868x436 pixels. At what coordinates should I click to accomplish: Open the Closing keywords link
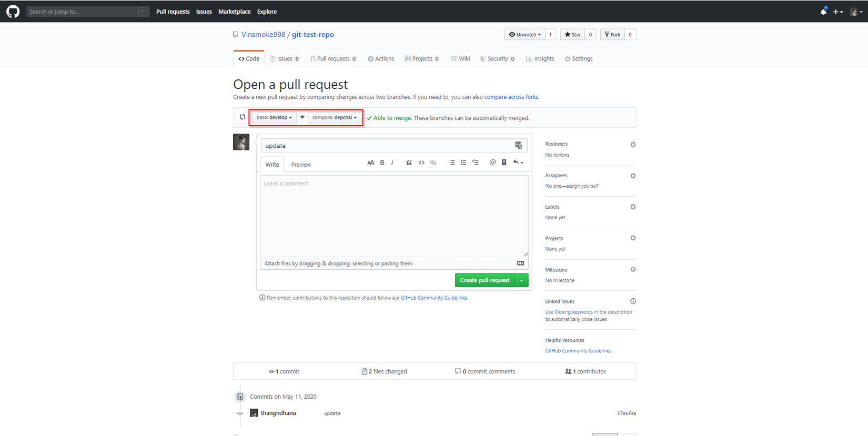[x=573, y=312]
